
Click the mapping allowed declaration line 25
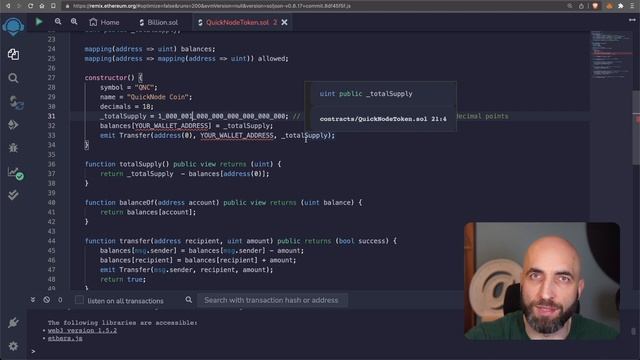coord(187,59)
